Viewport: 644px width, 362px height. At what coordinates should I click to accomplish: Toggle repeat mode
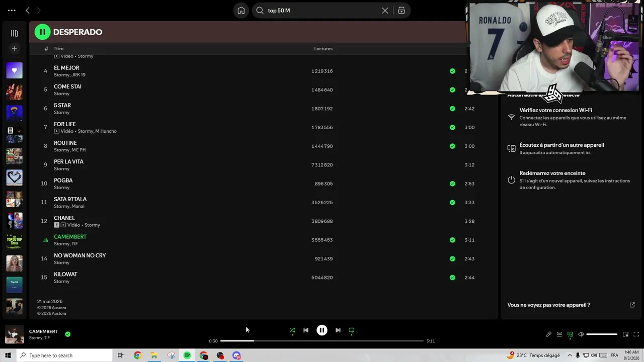coord(352,330)
